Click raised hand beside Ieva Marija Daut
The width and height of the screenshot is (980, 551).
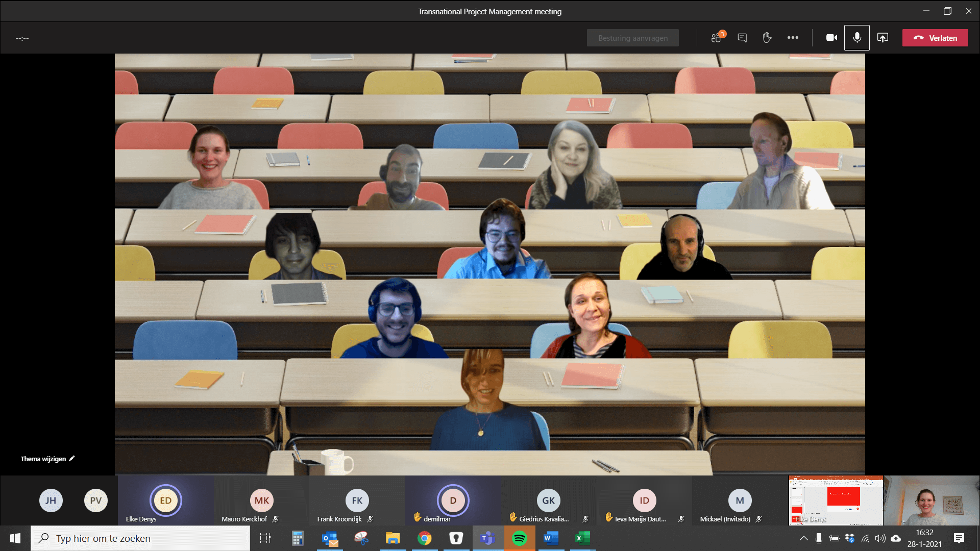click(609, 517)
